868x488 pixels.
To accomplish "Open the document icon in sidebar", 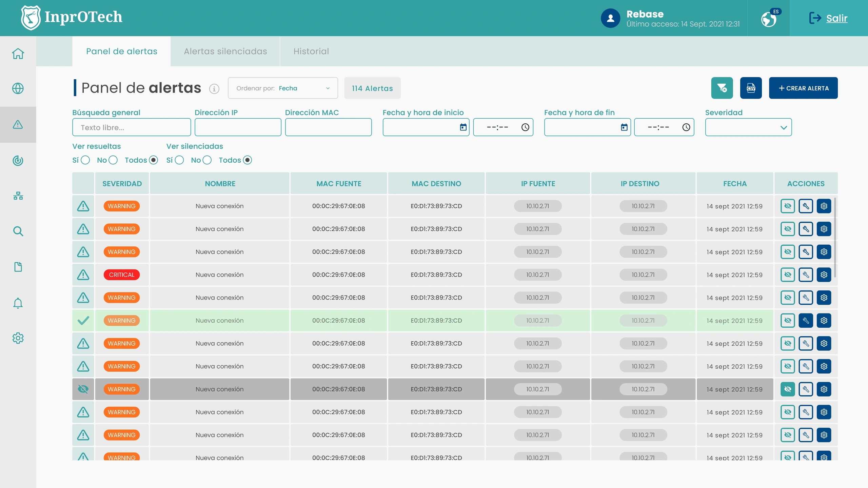I will click(18, 267).
